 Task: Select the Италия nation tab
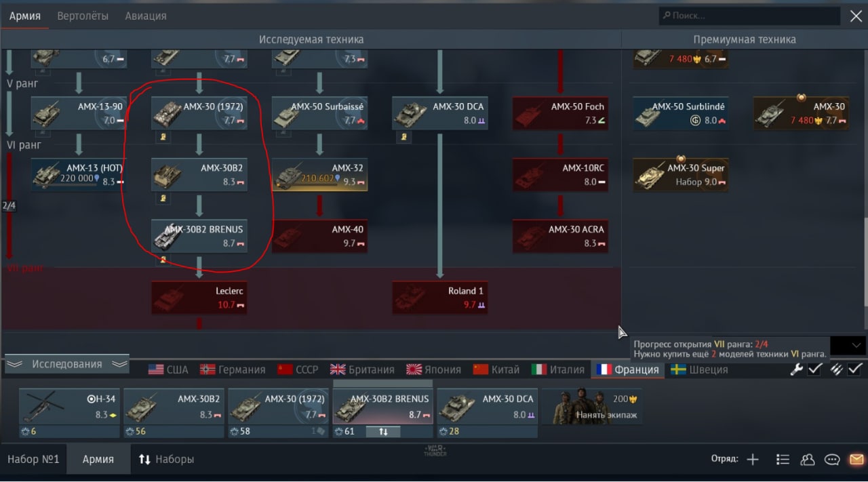[x=558, y=369]
